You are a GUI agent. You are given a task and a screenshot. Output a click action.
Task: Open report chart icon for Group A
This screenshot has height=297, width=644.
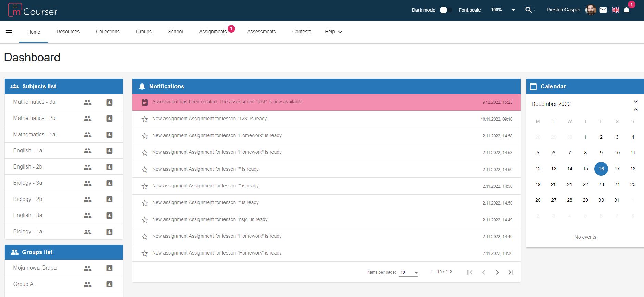(x=109, y=284)
